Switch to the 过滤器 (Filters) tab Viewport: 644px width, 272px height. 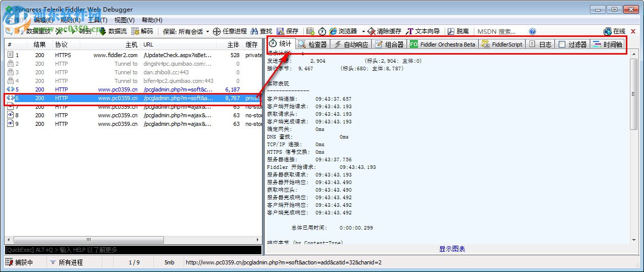click(572, 44)
